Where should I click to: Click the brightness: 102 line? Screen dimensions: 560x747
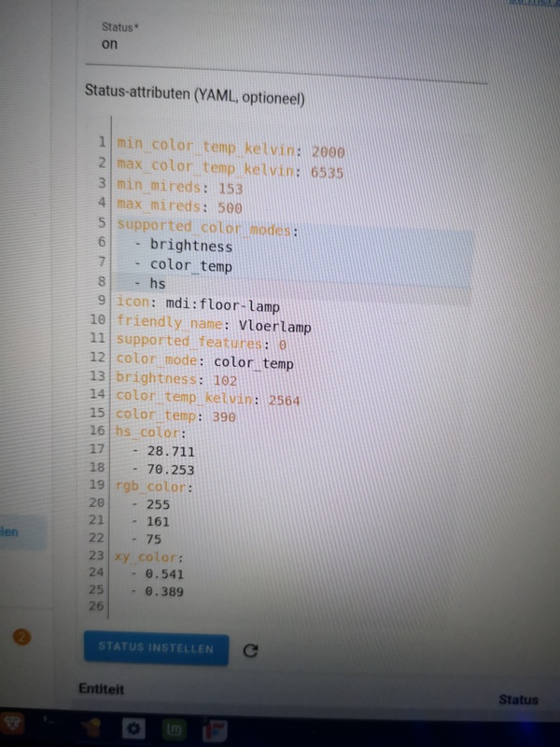pos(176,379)
